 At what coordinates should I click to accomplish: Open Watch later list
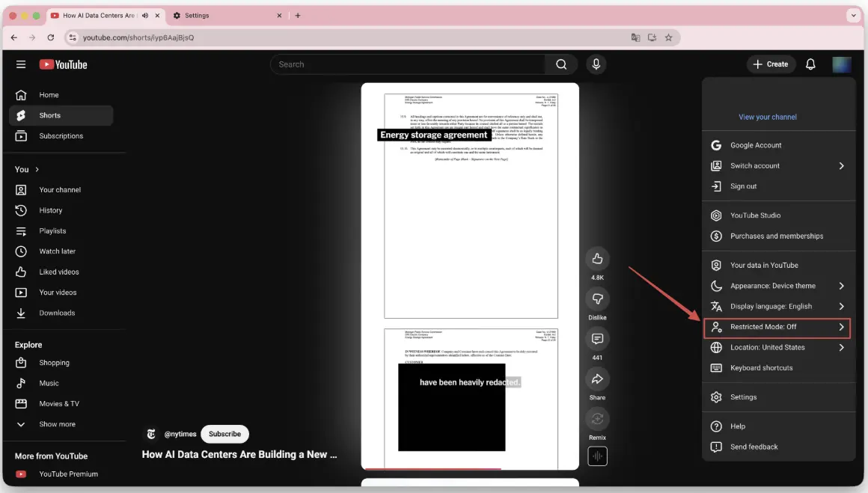point(61,251)
